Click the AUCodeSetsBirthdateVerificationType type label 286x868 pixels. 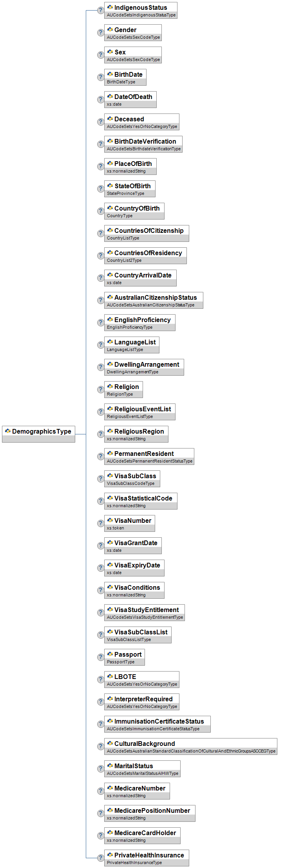144,149
